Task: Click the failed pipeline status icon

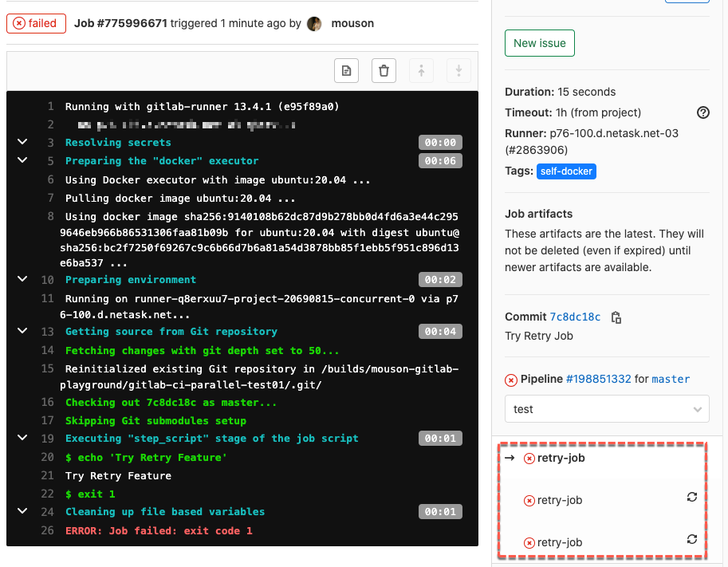Action: click(x=510, y=380)
